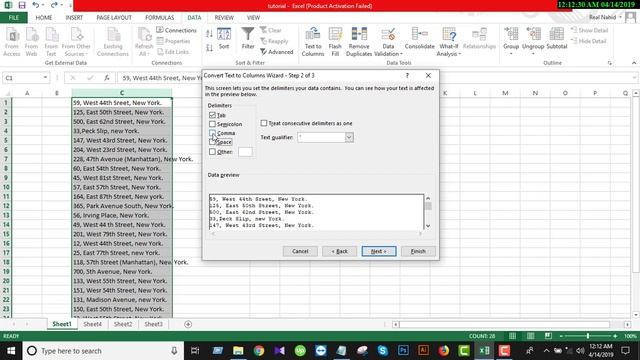Open the Name Box dropdown
This screenshot has width=640, height=360.
[45, 78]
